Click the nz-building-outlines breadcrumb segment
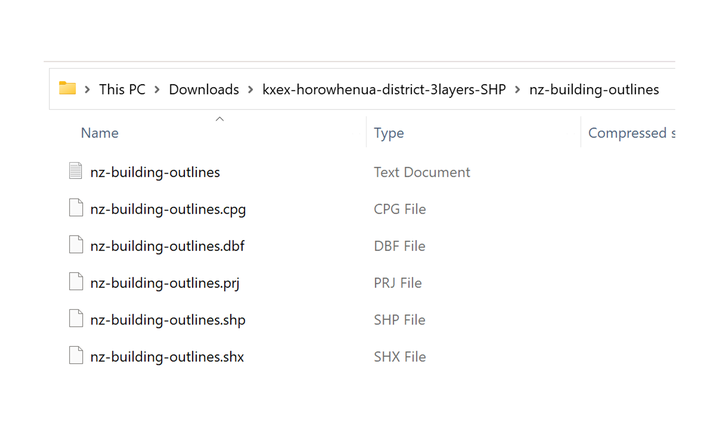 point(594,89)
